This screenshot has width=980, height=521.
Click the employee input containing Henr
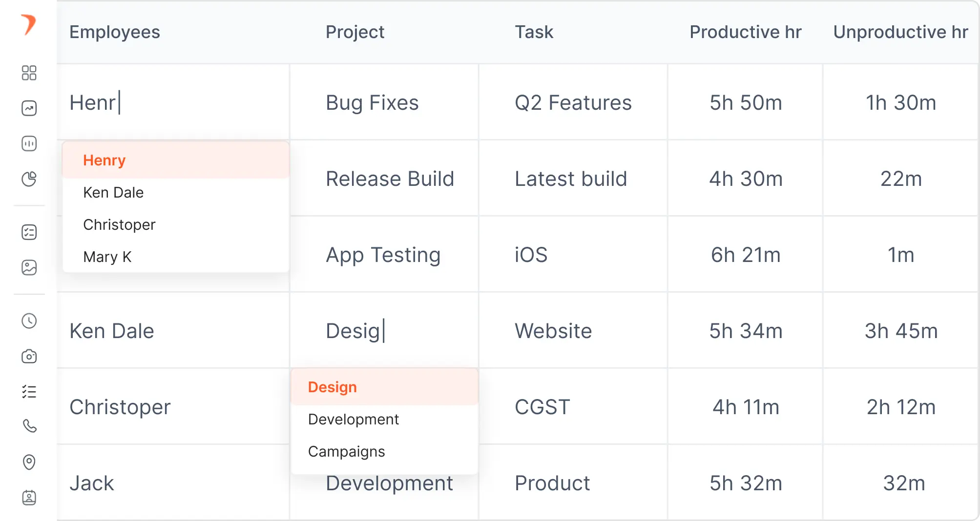click(173, 102)
